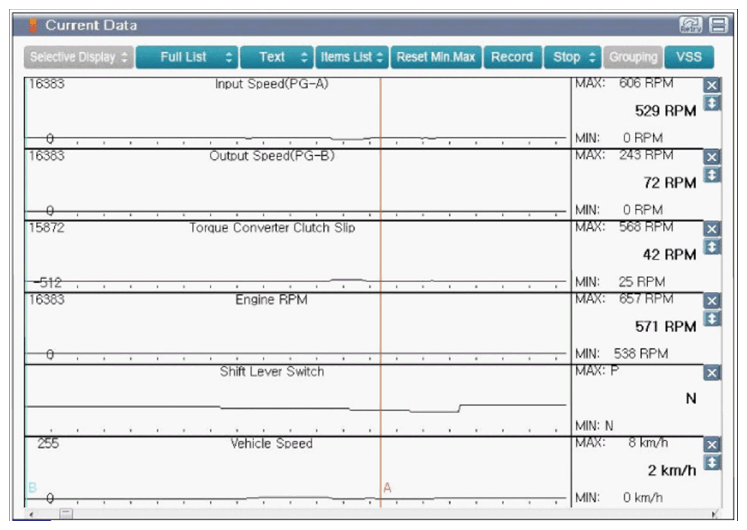747x530 pixels.
Task: Close the Shift Lever Switch graph row
Action: (712, 373)
